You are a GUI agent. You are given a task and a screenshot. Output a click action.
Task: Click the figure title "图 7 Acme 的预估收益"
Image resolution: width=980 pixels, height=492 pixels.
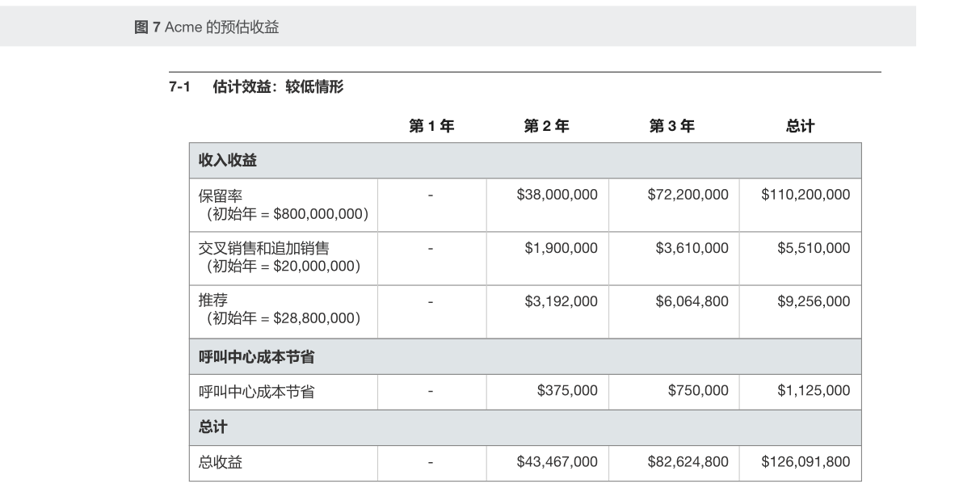point(206,27)
